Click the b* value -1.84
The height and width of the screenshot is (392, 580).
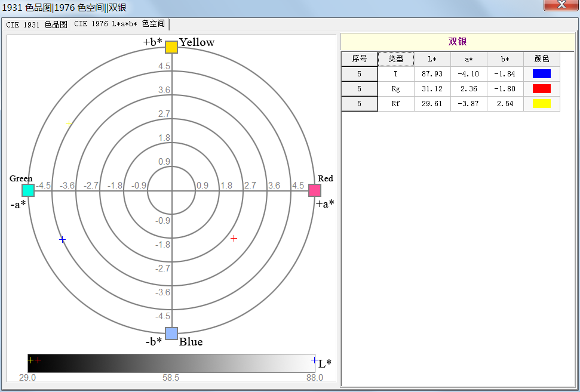(x=505, y=74)
